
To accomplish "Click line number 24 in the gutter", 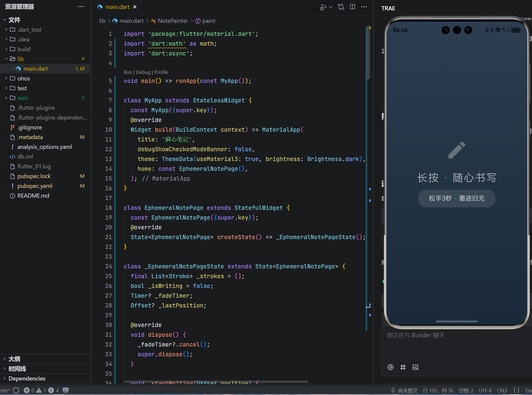I will click(109, 266).
